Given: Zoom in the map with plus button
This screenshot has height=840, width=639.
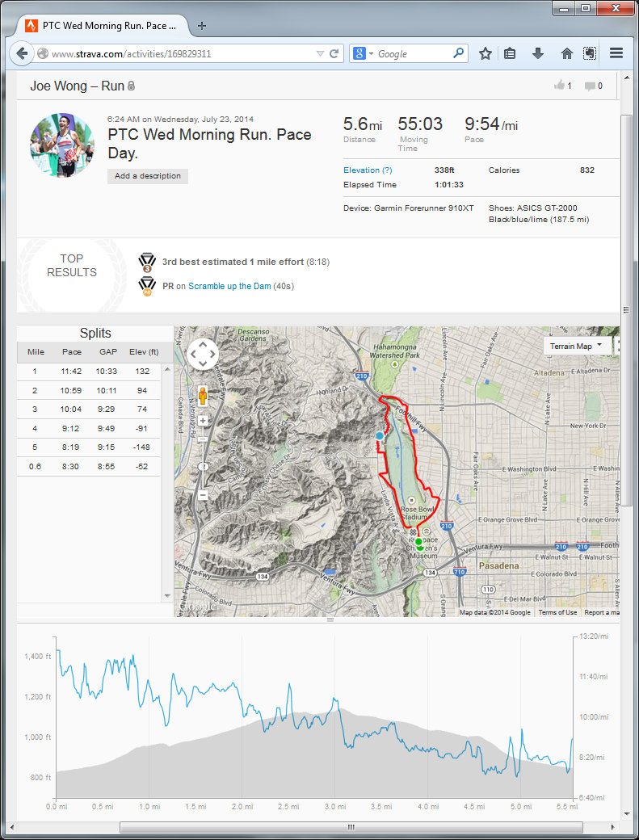Looking at the screenshot, I should pyautogui.click(x=202, y=421).
